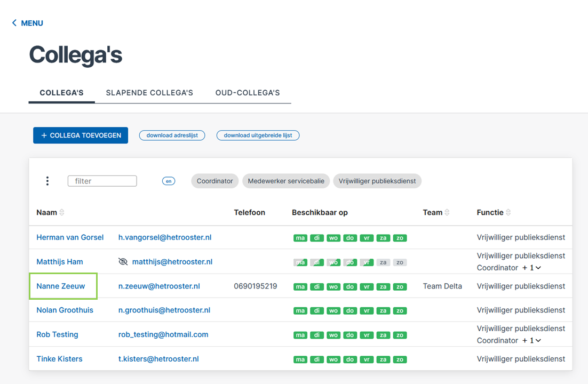Click the back chevron next to MENU
Viewport: 588px width, 384px height.
(x=14, y=23)
